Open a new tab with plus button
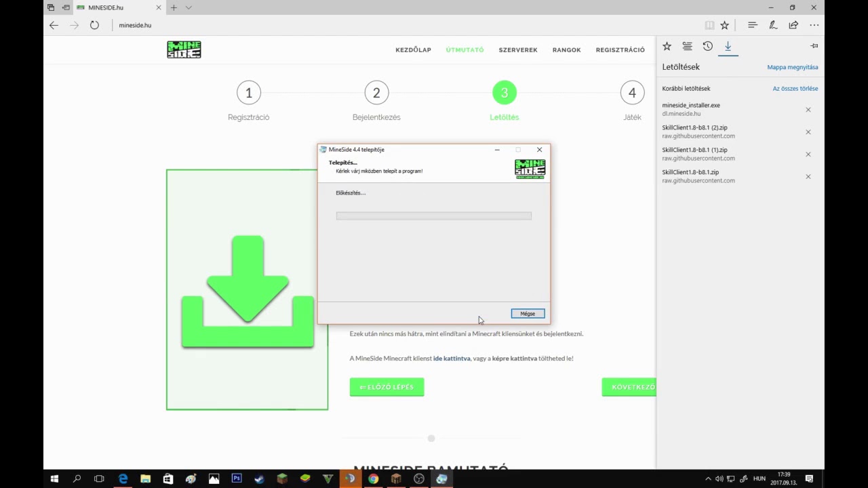This screenshot has width=868, height=488. [174, 7]
